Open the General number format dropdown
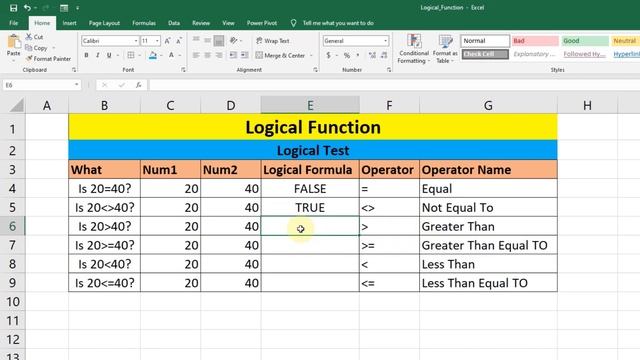This screenshot has height=360, width=640. coord(385,41)
